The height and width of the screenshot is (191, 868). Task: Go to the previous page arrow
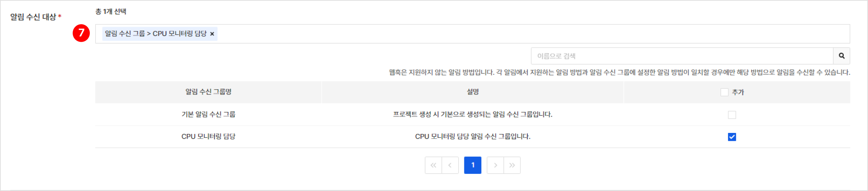450,165
